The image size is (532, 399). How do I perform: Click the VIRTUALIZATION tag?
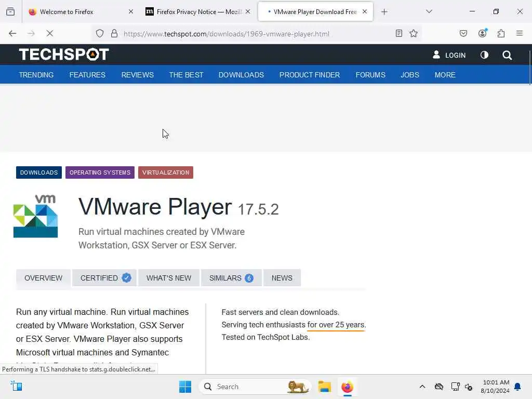click(166, 172)
